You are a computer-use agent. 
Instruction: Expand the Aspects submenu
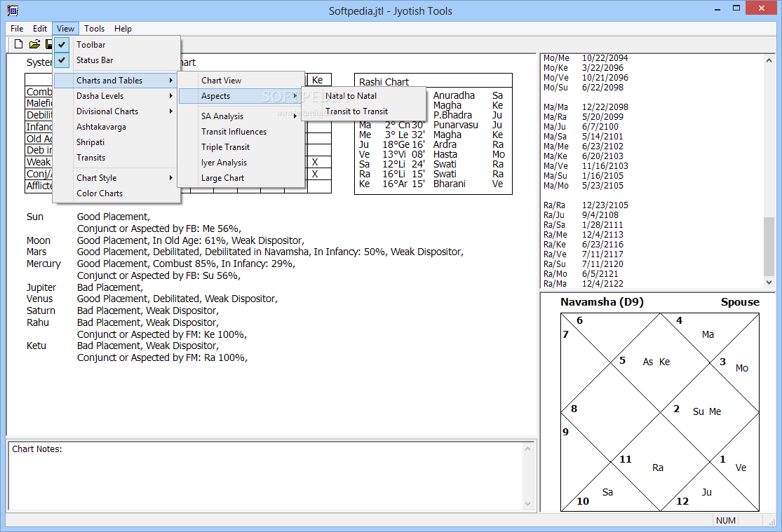tap(241, 96)
